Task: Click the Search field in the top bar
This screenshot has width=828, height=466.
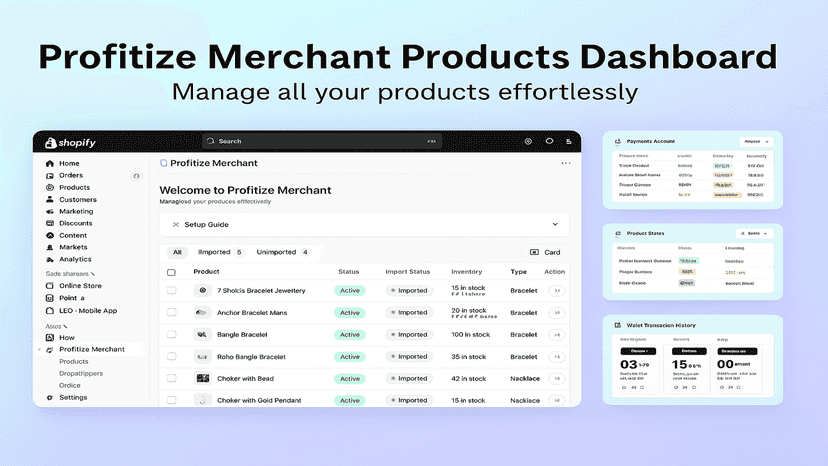Action: click(322, 141)
